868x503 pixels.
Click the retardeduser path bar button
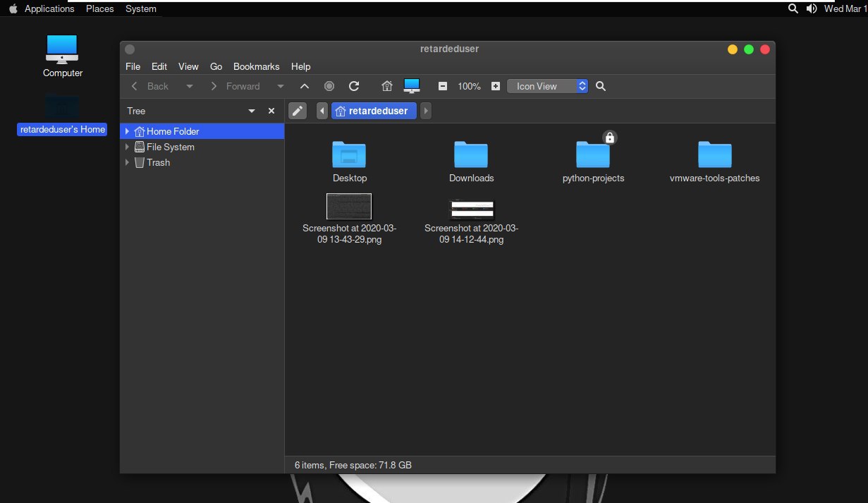(x=374, y=111)
